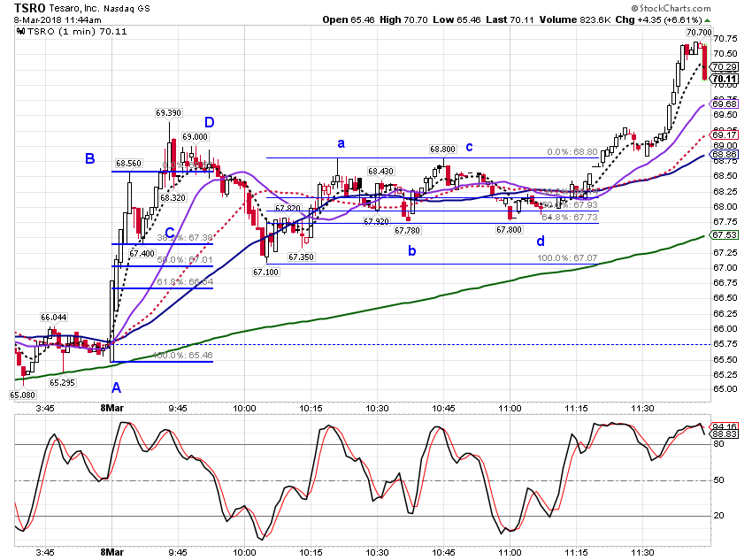
Task: Click the 70.700 high label
Action: click(699, 32)
